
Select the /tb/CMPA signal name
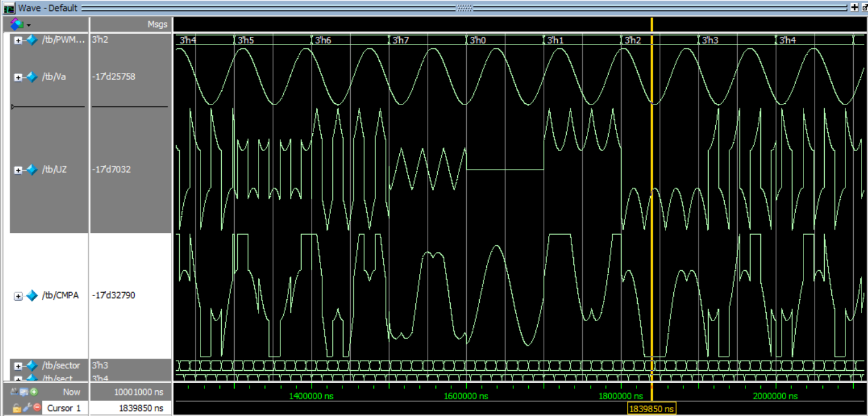point(61,296)
